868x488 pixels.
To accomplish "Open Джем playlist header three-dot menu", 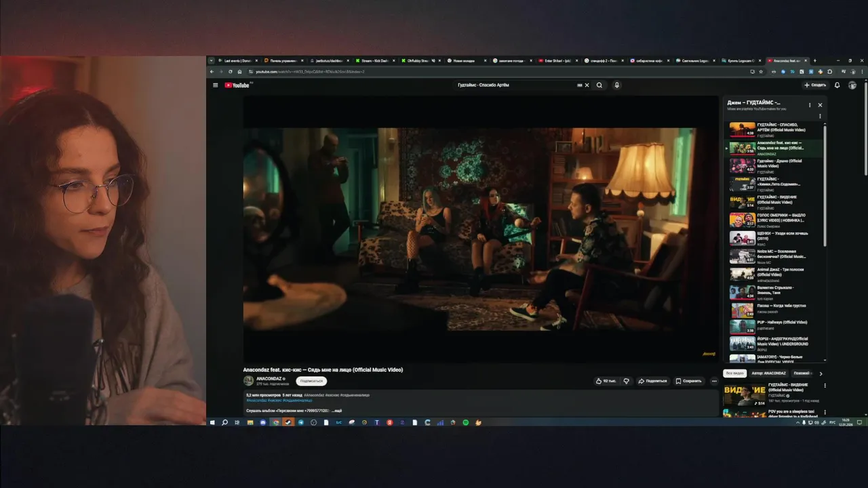I will (809, 105).
